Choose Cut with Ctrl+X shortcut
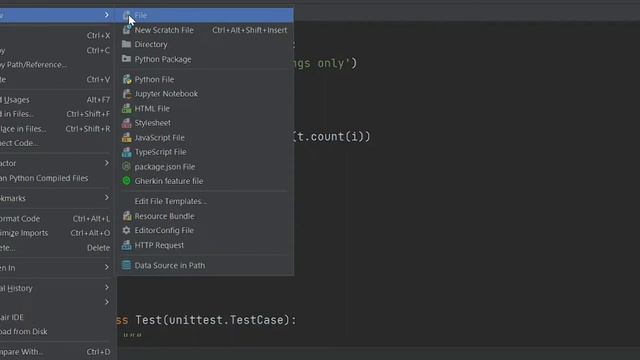The width and height of the screenshot is (640, 360). tap(57, 36)
